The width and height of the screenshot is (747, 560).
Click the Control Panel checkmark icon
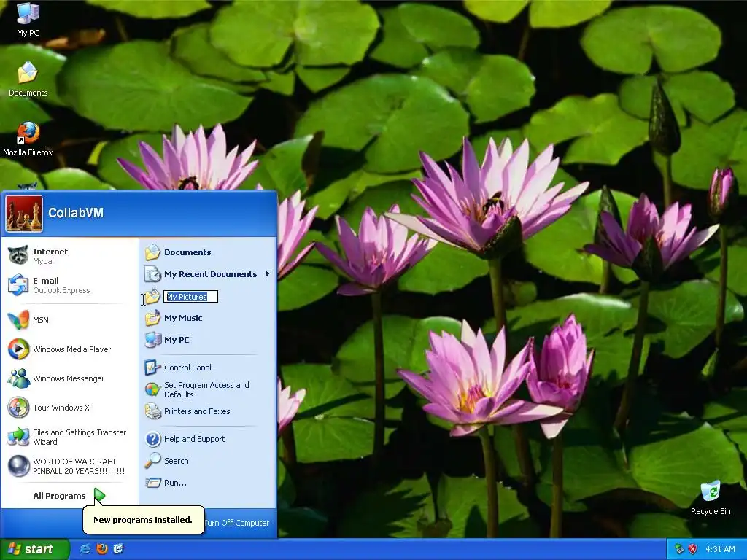(152, 367)
